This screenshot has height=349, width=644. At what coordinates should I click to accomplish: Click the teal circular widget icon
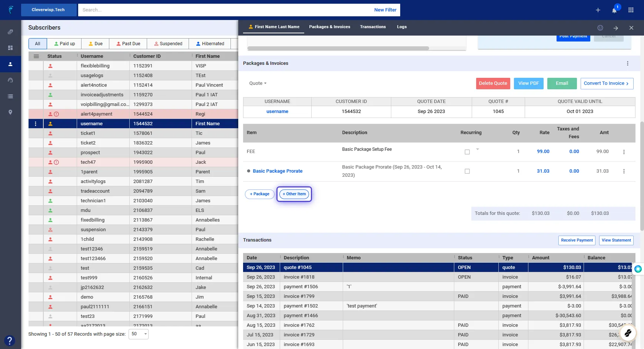click(638, 269)
